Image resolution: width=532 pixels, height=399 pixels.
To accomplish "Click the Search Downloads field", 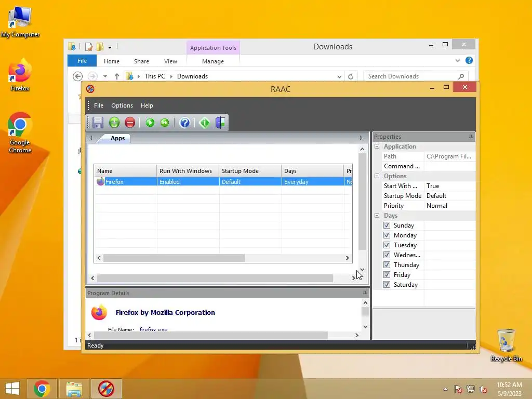I will tap(416, 76).
